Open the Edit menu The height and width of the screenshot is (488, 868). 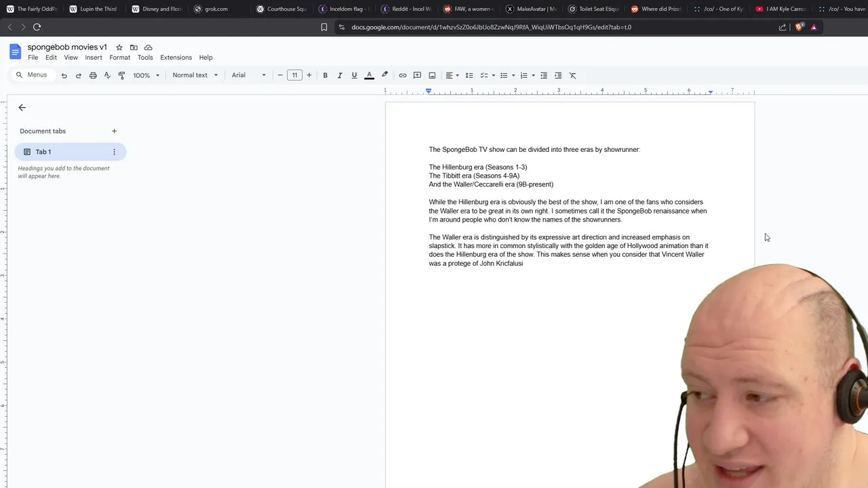[x=51, y=58]
